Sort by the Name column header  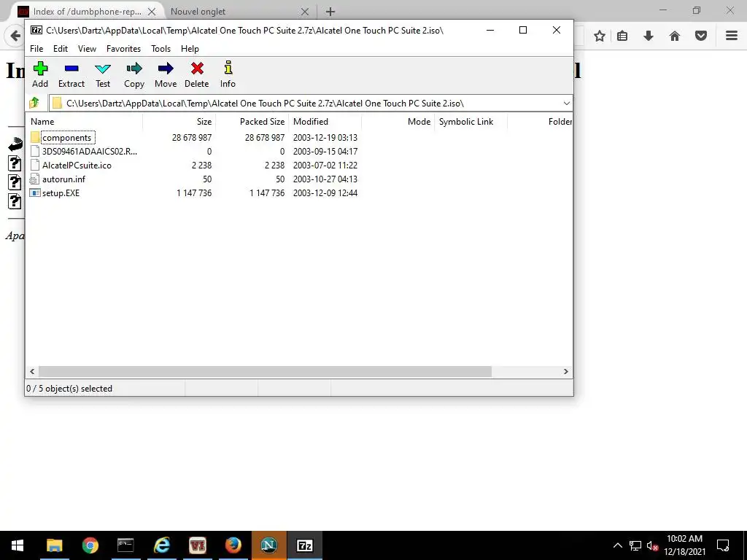coord(85,122)
